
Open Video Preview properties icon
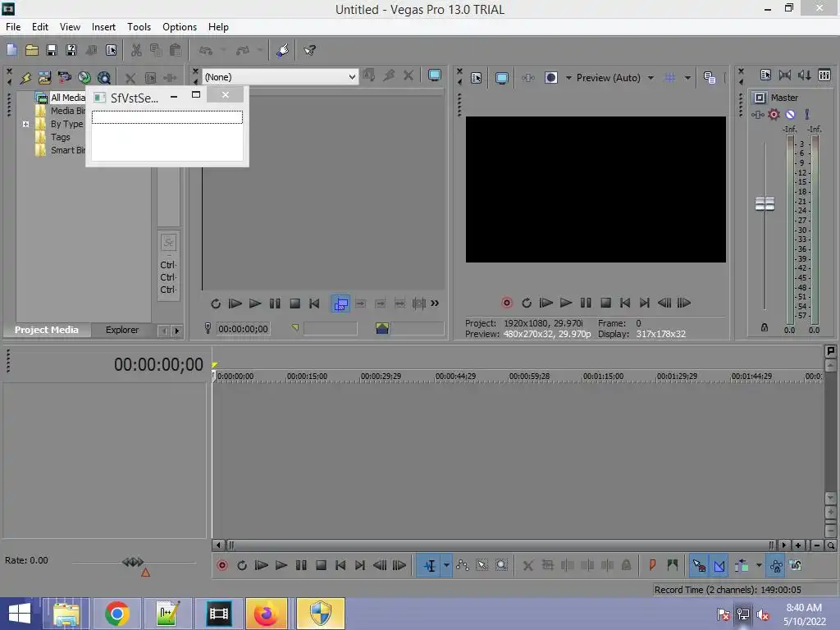(x=477, y=78)
